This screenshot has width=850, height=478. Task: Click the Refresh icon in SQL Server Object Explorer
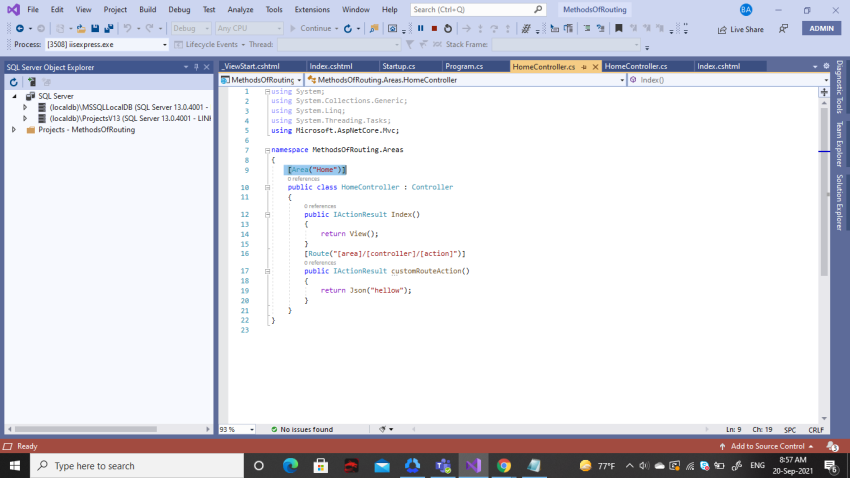(14, 81)
